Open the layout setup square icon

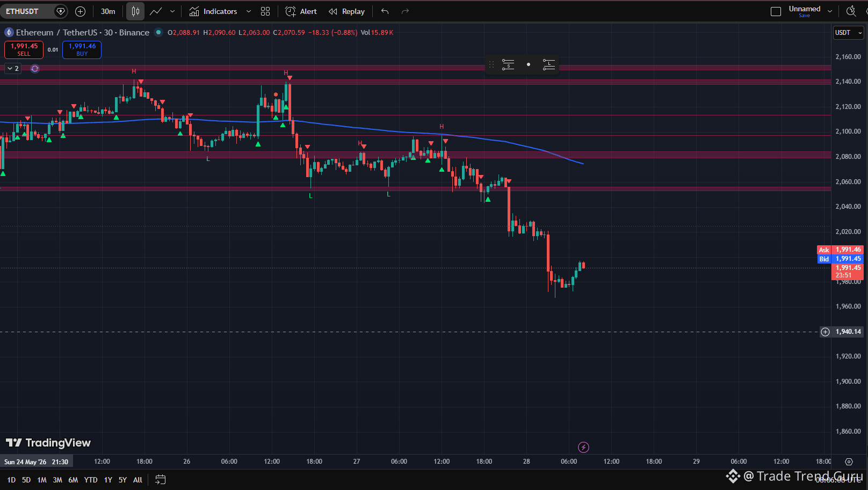(x=776, y=11)
